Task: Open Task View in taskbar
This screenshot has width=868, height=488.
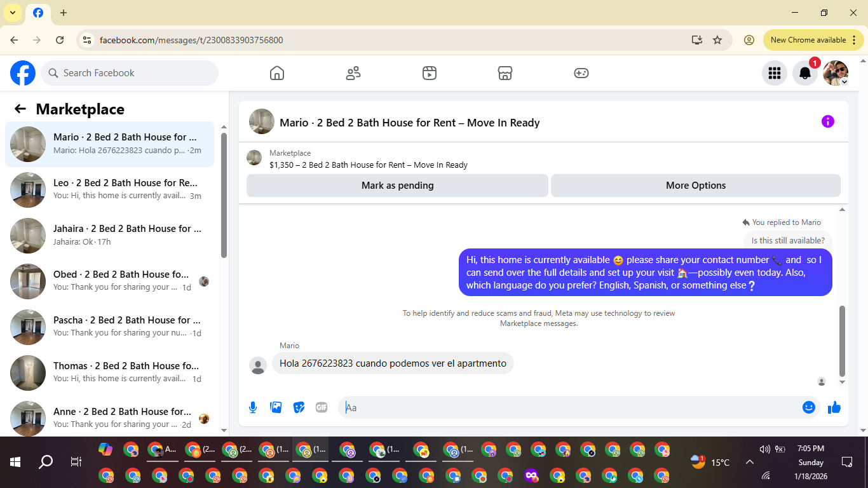Action: (76, 462)
